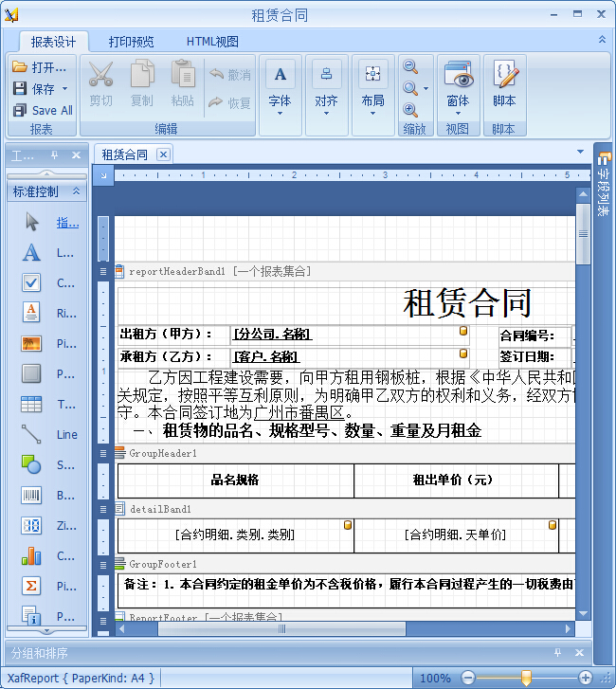This screenshot has height=689, width=616.
Task: Click the 脚本 script icon in ribbon
Action: 504,83
